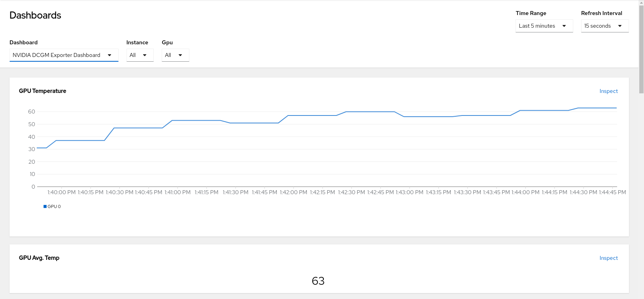
Task: Toggle the GPU 0 series visibility
Action: point(52,206)
